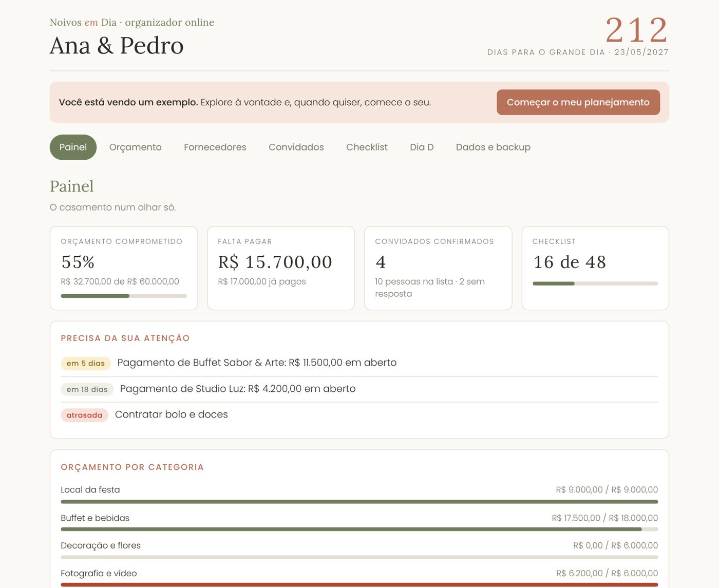Screen dimensions: 719x588
Task: Click the 'Precisa da sua atenção' heading
Action: [x=125, y=338]
